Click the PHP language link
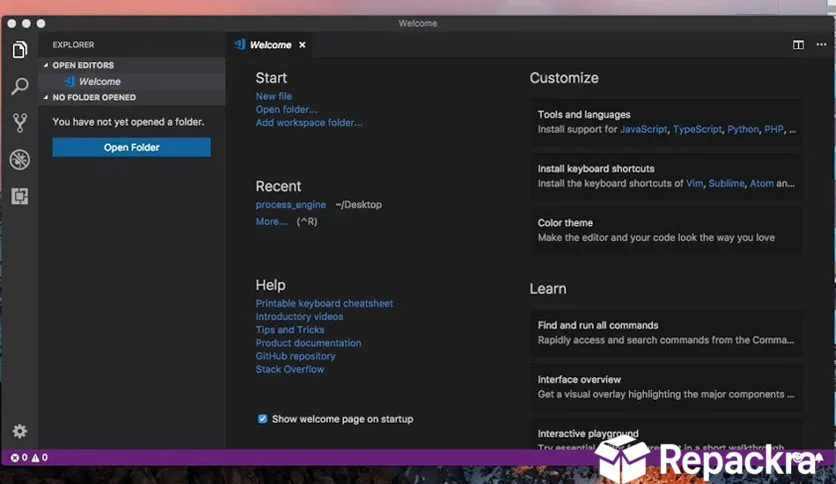Screen dimensions: 836x484 coord(774,130)
